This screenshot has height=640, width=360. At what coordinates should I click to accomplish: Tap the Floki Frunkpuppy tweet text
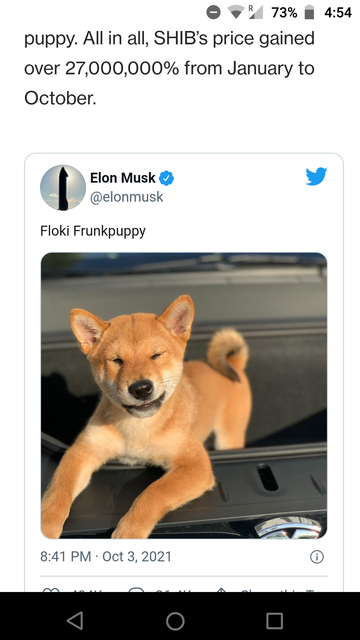click(x=93, y=231)
